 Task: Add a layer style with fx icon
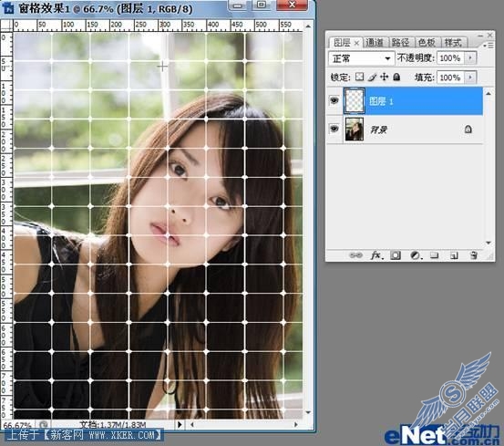375,255
